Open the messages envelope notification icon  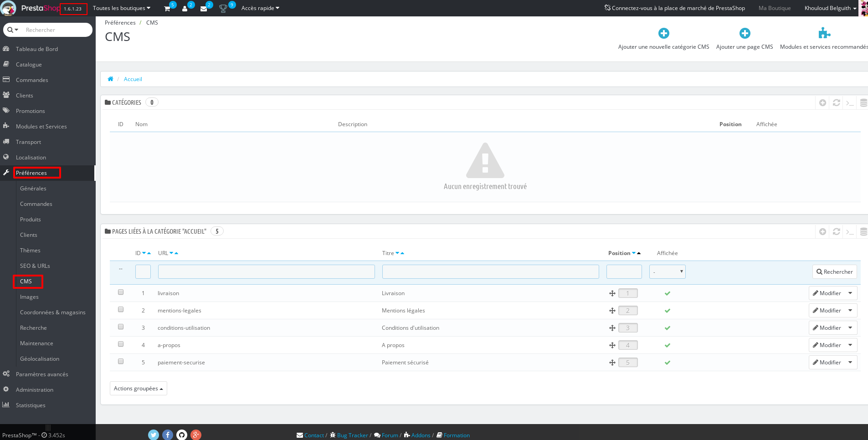click(x=204, y=8)
